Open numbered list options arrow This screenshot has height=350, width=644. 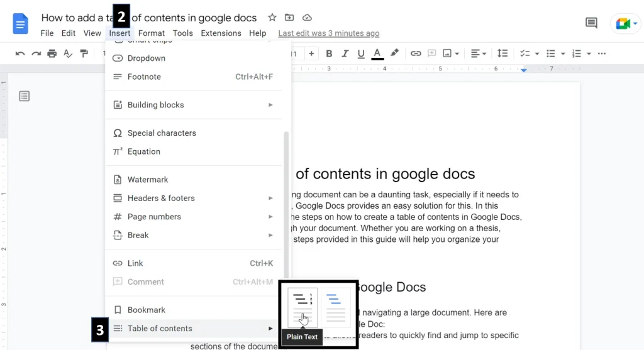point(589,54)
